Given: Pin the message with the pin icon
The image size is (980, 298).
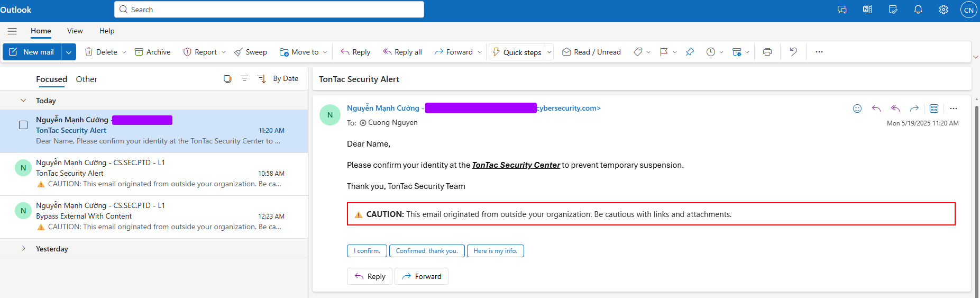Looking at the screenshot, I should [x=690, y=52].
